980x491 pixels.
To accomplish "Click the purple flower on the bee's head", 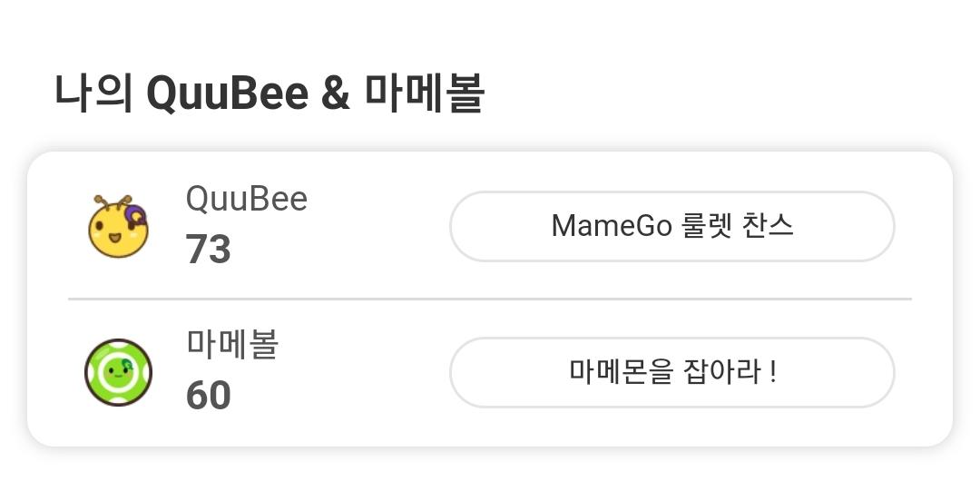I will click(134, 214).
